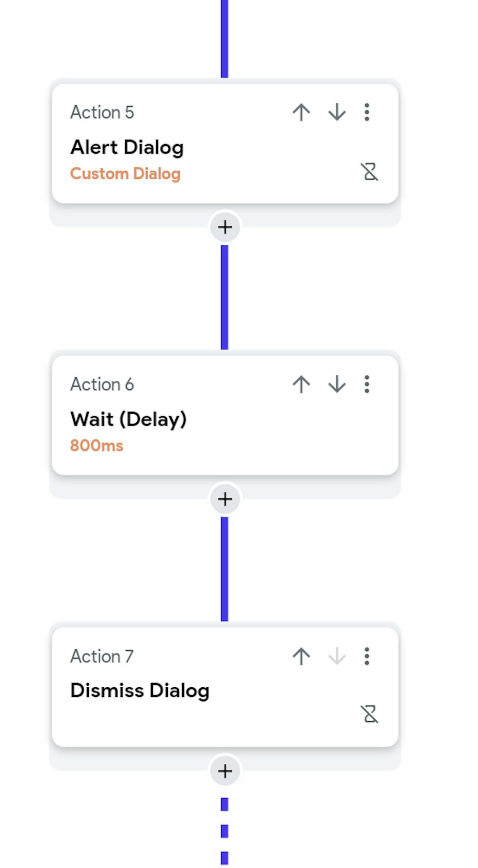
Task: Click the disabled move-down arrow on Action 7
Action: (337, 656)
